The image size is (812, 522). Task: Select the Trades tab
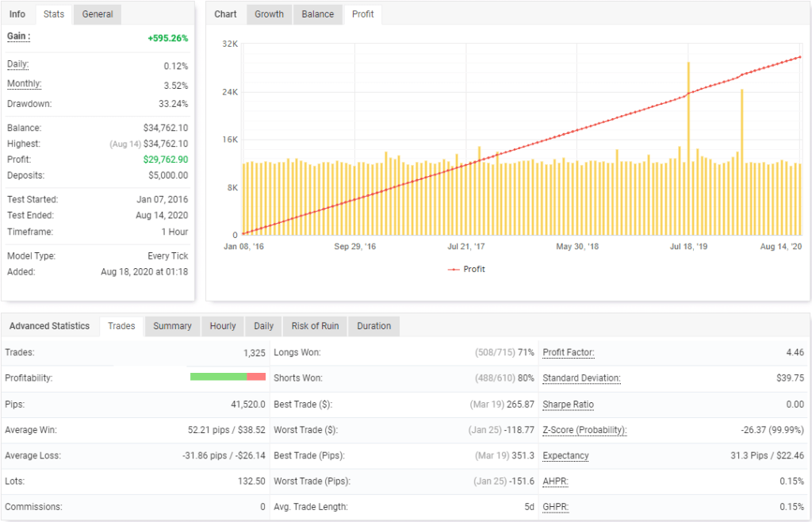pos(121,325)
